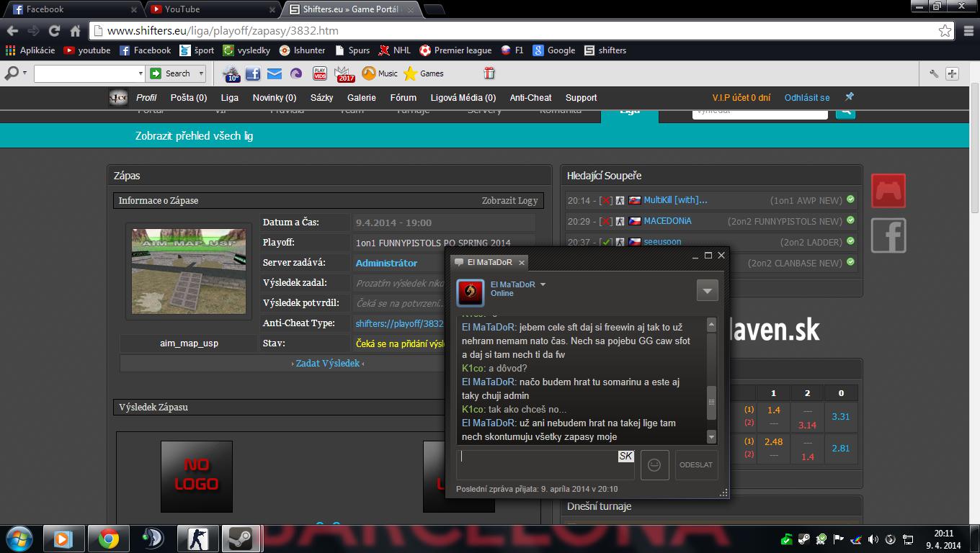Click the Windows Start button

coord(19,538)
